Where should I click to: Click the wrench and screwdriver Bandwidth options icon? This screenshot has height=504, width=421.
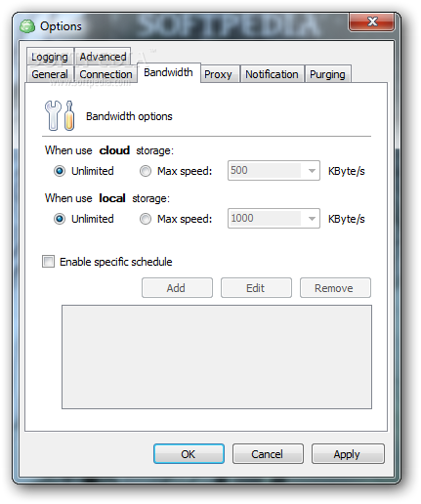pyautogui.click(x=60, y=115)
